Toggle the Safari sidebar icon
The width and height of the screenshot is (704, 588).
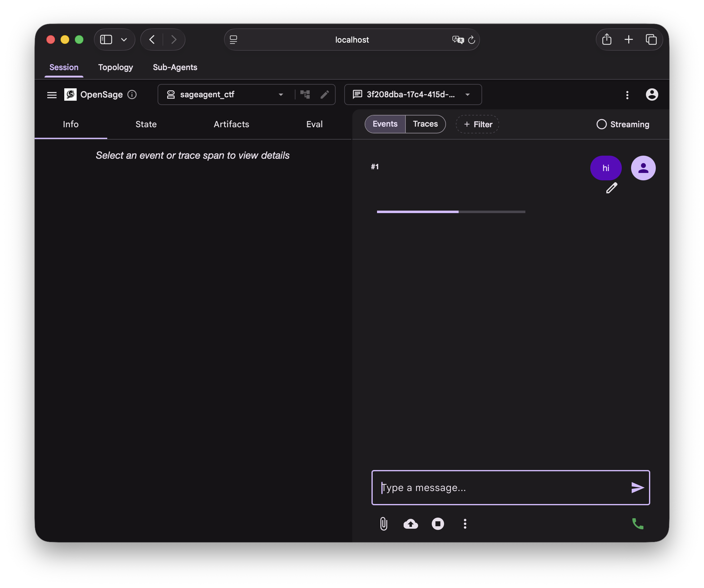(x=106, y=40)
